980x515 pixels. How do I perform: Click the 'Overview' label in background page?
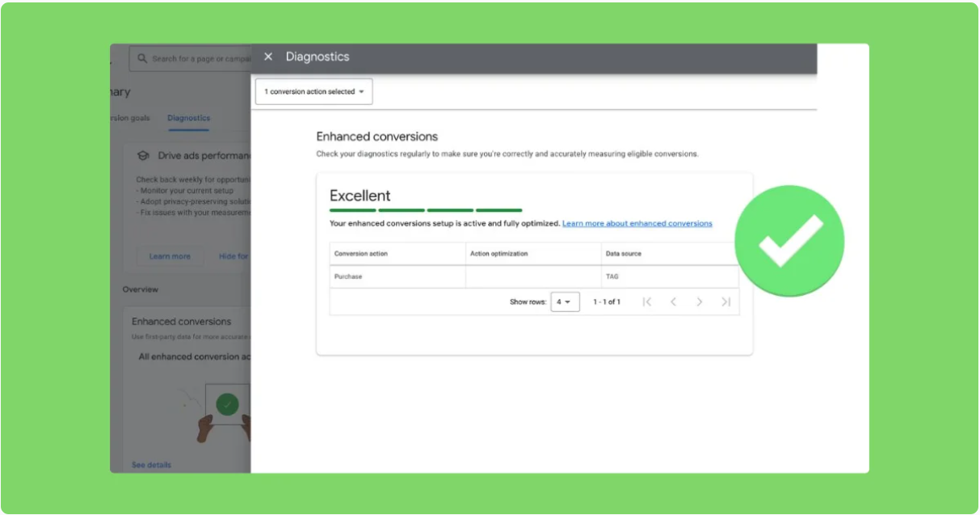[x=141, y=289]
